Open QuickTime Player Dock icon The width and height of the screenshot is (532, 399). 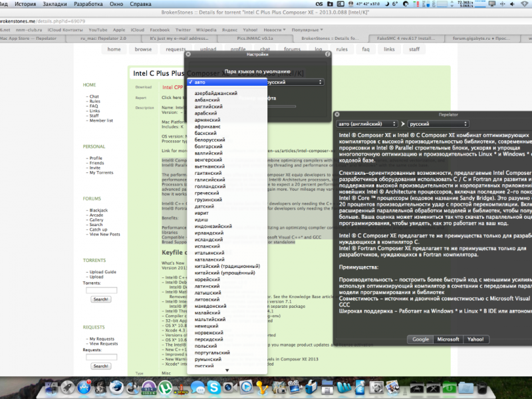click(246, 388)
